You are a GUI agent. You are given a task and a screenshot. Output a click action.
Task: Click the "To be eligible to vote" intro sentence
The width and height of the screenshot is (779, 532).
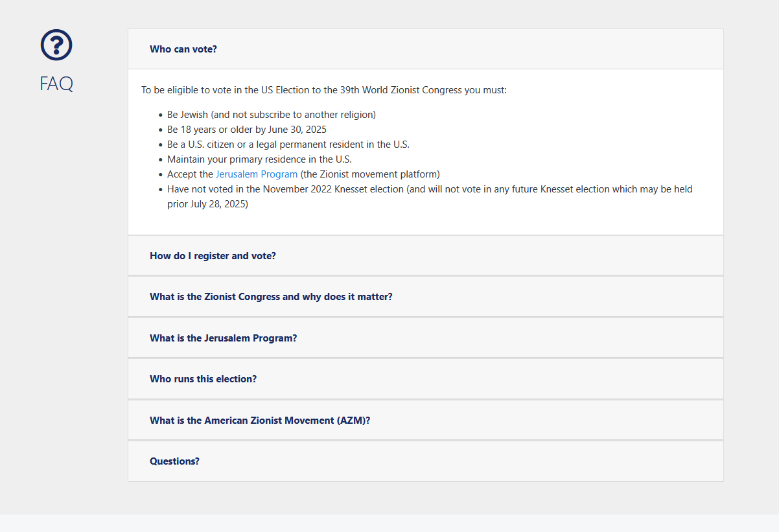coord(324,90)
